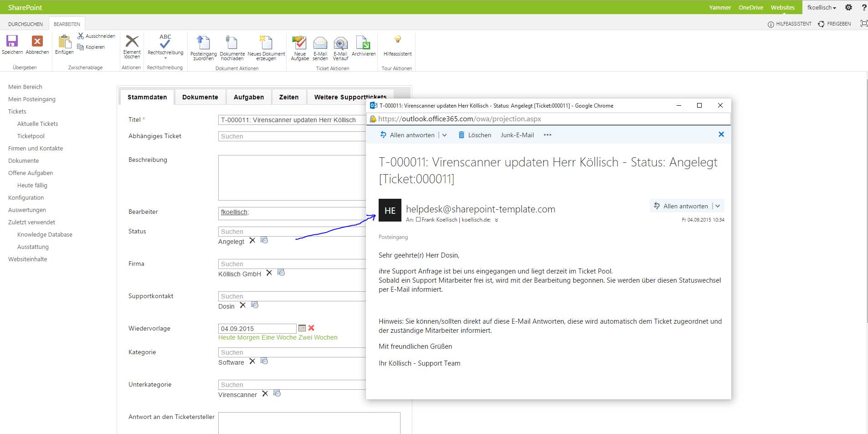Create Neue Aufgabe from ribbon

click(300, 43)
